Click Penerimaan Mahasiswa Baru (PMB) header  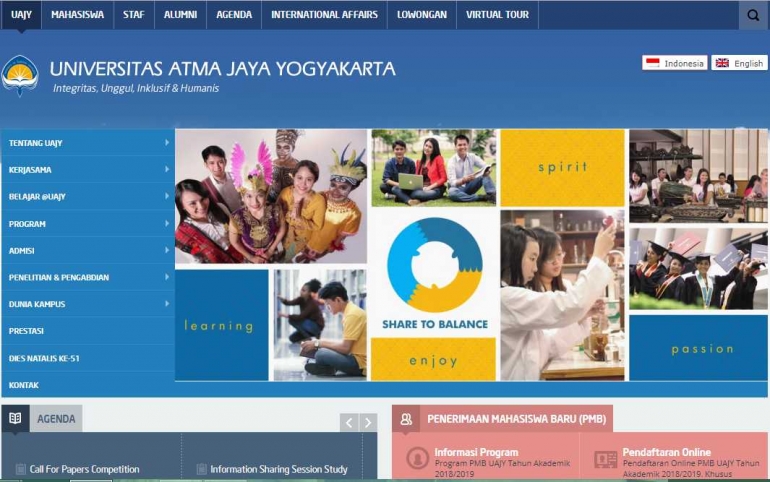point(516,419)
